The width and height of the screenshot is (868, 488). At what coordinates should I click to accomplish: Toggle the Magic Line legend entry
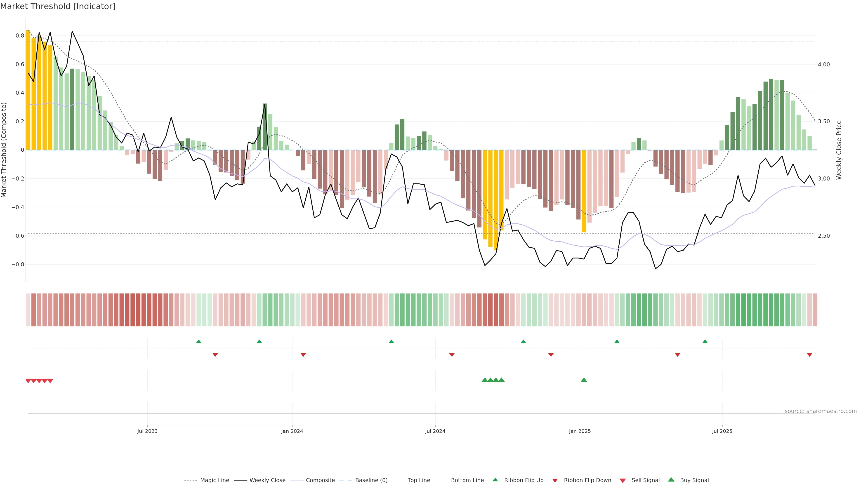(214, 480)
